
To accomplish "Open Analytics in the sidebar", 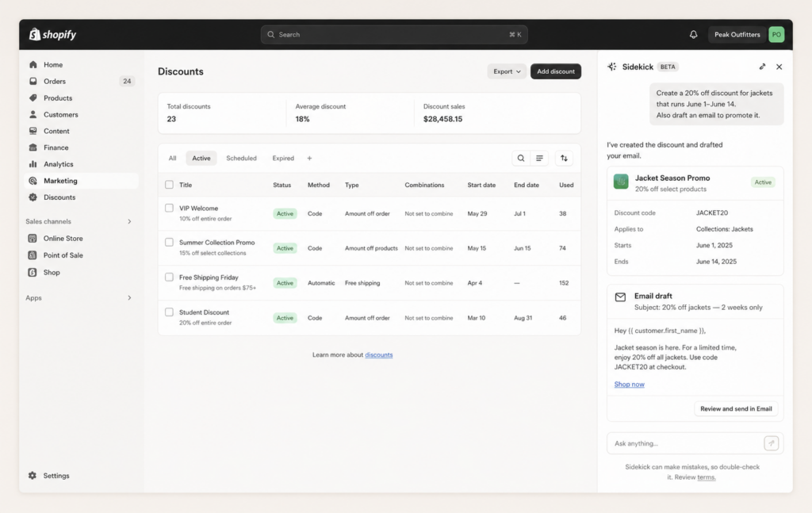I will click(x=81, y=164).
